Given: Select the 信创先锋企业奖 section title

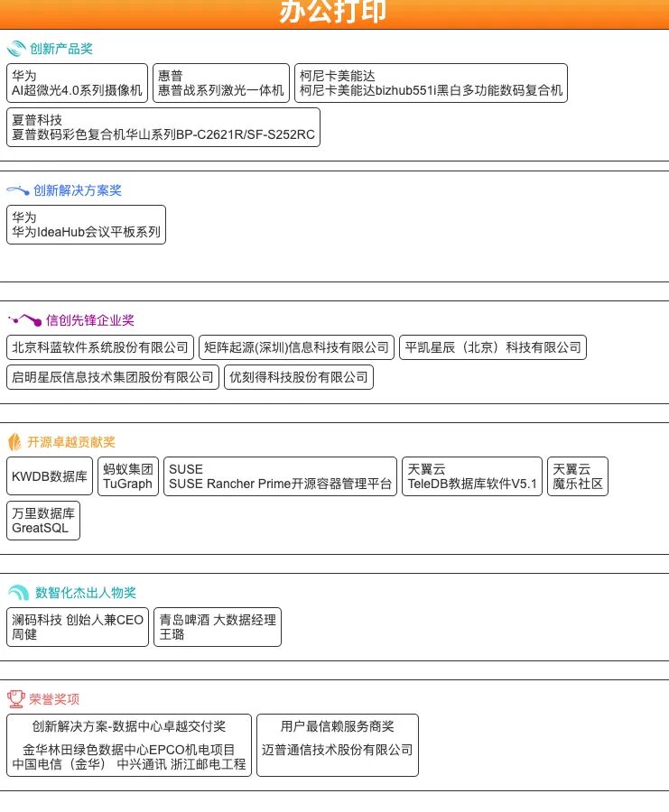Looking at the screenshot, I should (x=90, y=320).
